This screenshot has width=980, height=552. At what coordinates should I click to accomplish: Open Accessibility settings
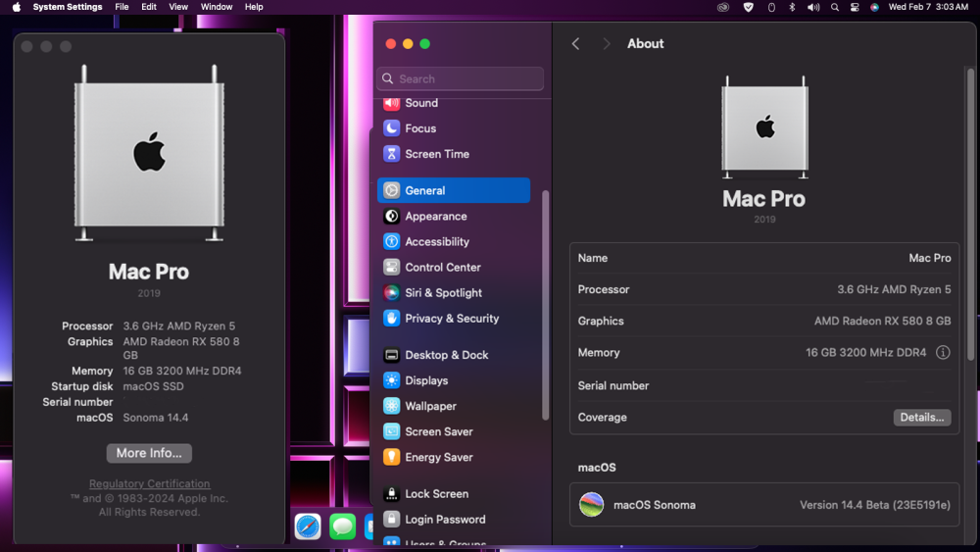(x=454, y=242)
